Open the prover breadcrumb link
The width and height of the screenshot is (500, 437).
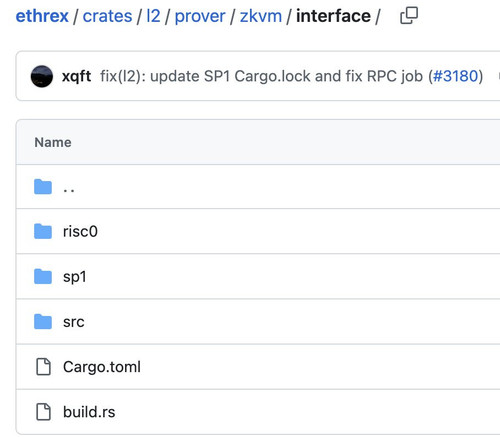click(x=200, y=17)
